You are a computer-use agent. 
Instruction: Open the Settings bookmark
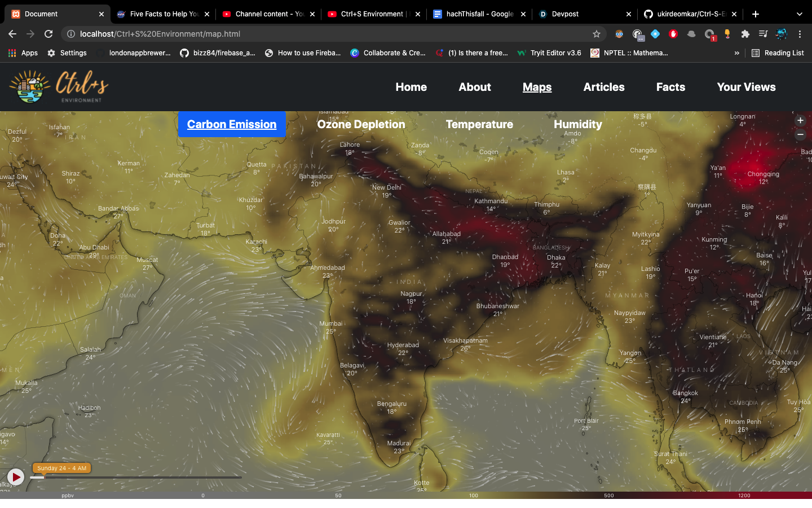coord(67,53)
